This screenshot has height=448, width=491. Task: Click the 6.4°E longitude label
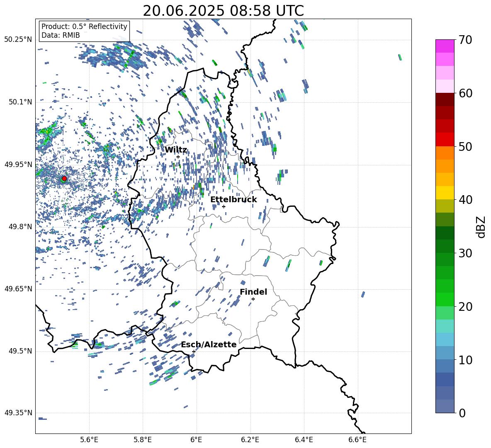click(304, 440)
